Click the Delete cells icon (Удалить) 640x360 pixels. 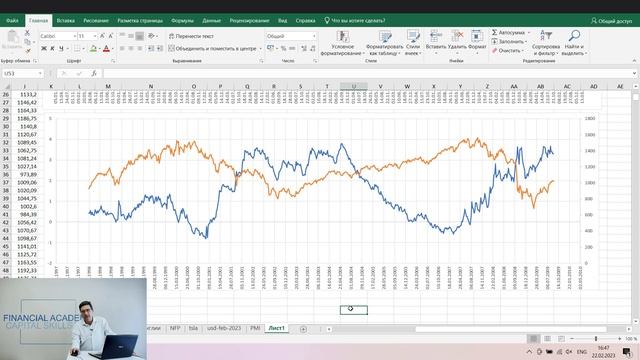[x=457, y=36]
